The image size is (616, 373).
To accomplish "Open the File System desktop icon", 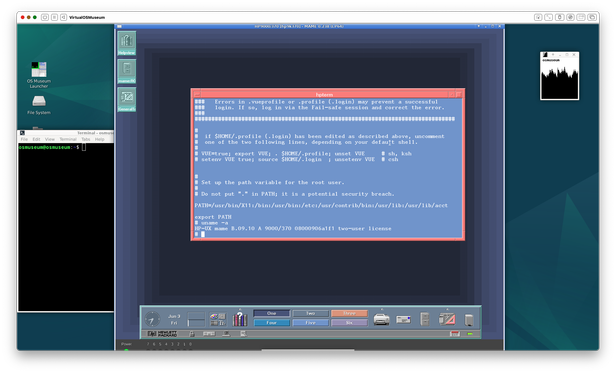I will [39, 105].
